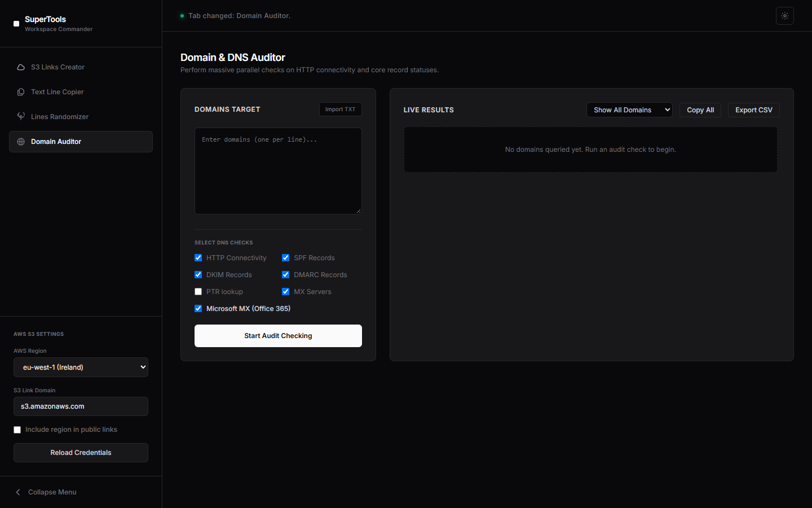Click the Export CSV button
This screenshot has height=508, width=812.
click(x=754, y=110)
